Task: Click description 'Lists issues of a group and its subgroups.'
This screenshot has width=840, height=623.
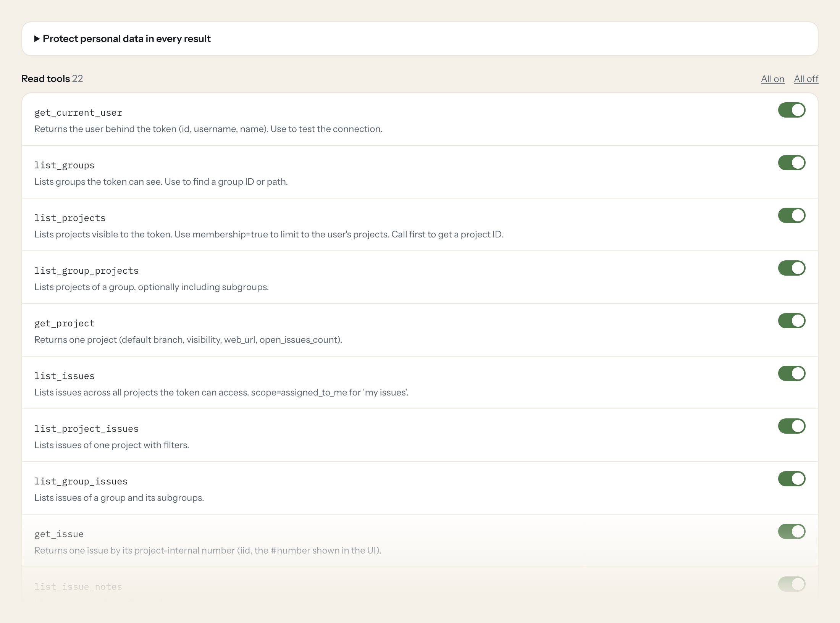Action: (119, 498)
